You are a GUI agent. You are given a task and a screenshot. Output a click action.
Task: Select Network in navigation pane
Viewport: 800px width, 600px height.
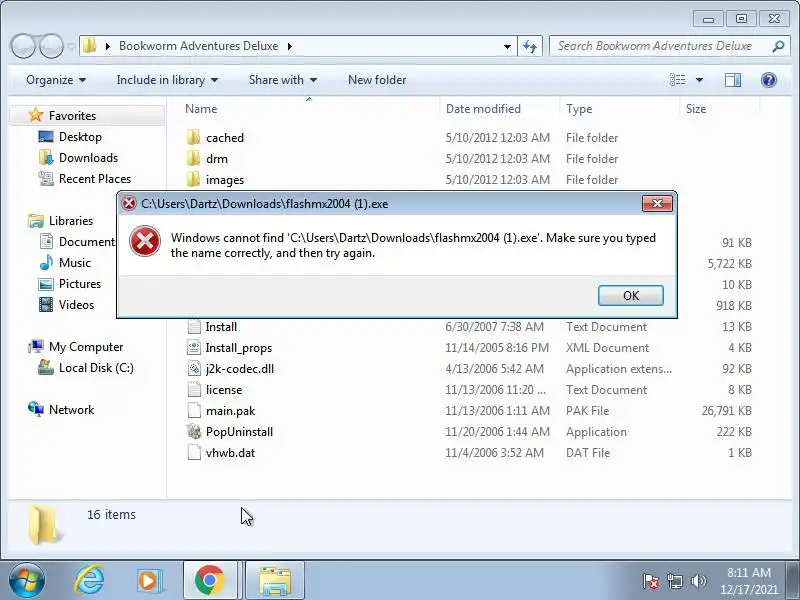click(71, 410)
